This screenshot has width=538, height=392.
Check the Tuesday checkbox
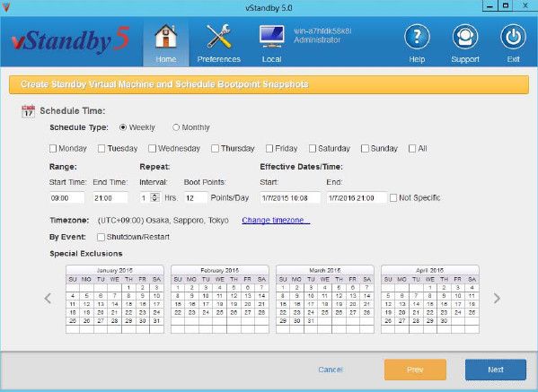[x=101, y=148]
